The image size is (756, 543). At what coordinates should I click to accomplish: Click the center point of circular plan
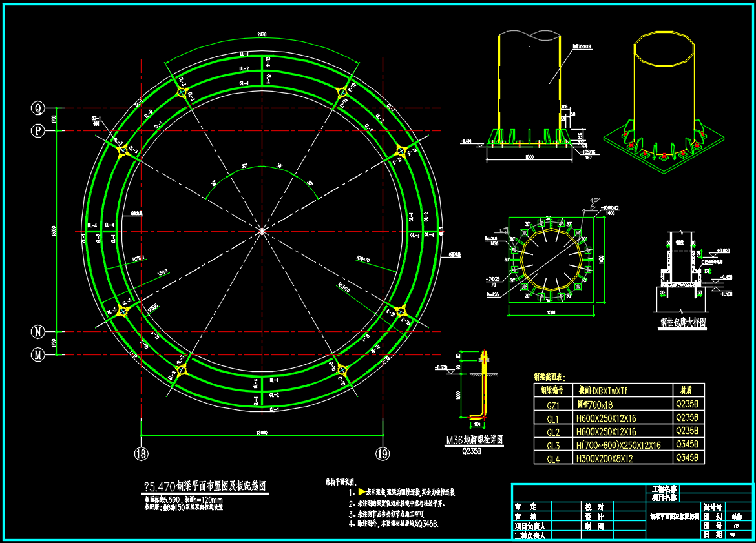click(x=261, y=230)
